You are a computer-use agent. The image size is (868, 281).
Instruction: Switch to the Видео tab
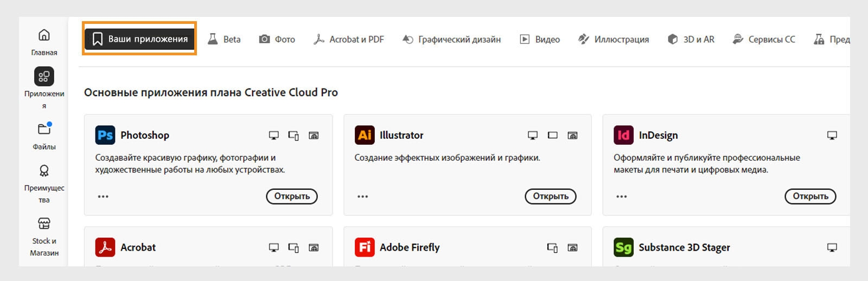540,39
